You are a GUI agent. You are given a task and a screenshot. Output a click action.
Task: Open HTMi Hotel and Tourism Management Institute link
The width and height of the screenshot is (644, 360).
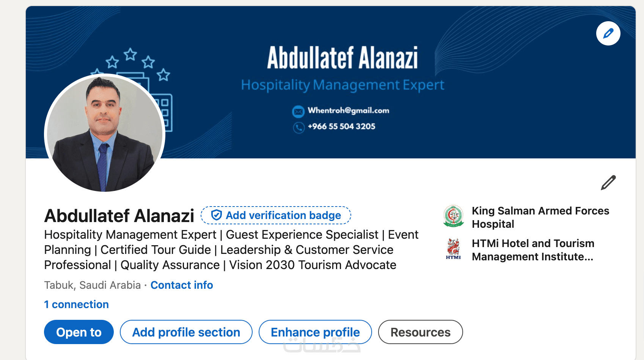532,250
